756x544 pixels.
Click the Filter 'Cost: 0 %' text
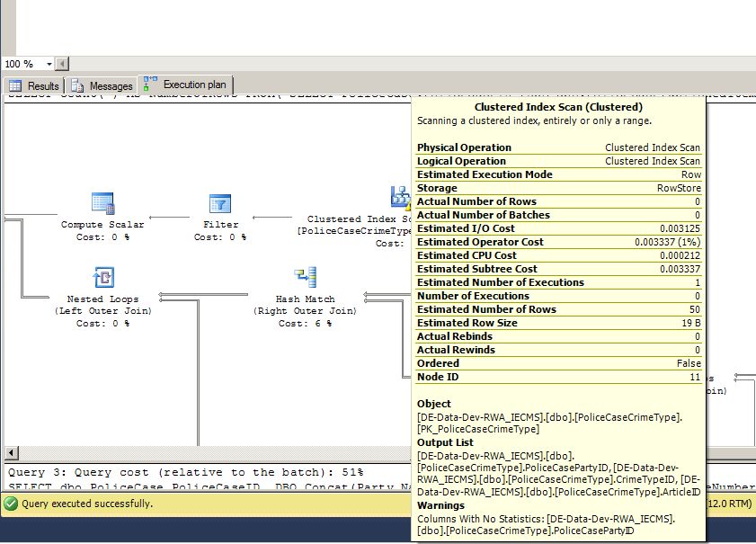220,236
